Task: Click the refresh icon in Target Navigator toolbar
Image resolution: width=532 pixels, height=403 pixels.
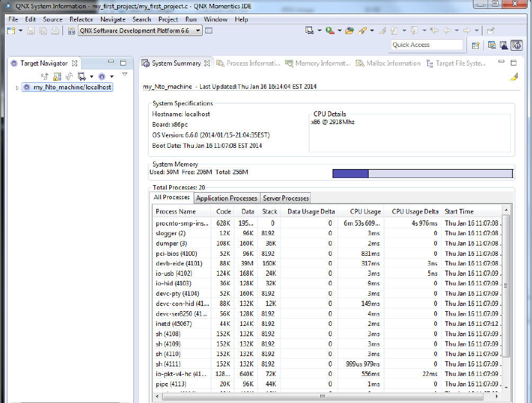Action: [x=69, y=76]
